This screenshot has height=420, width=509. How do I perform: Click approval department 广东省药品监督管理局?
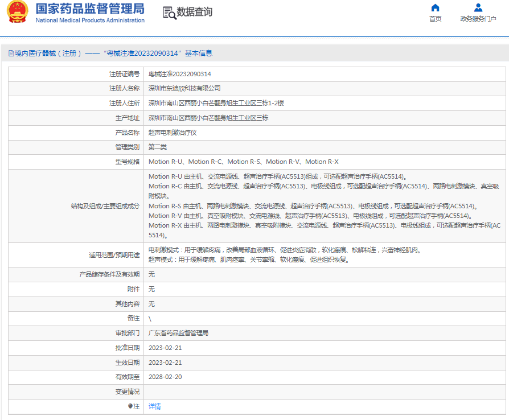click(x=178, y=333)
